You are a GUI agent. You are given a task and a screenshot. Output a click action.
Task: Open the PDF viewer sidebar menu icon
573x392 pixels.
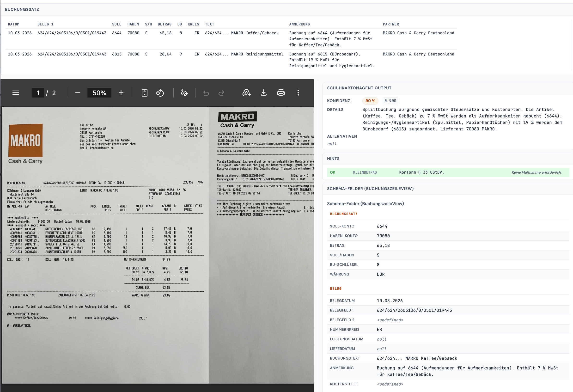click(x=16, y=93)
